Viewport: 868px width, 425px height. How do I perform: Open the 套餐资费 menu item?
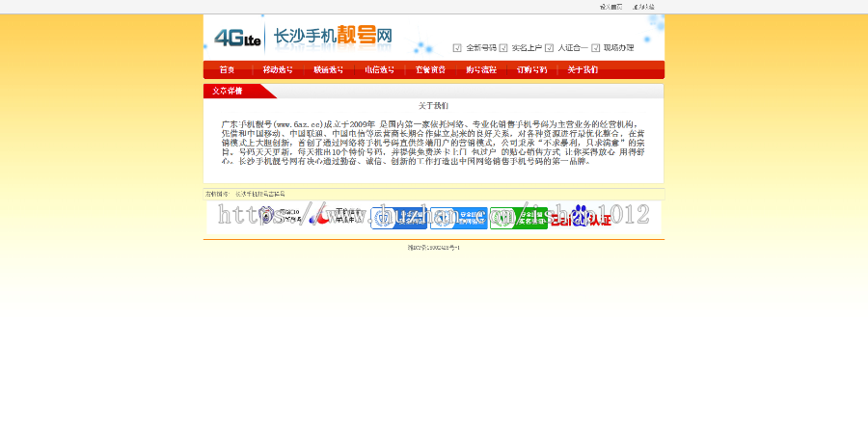[x=431, y=69]
